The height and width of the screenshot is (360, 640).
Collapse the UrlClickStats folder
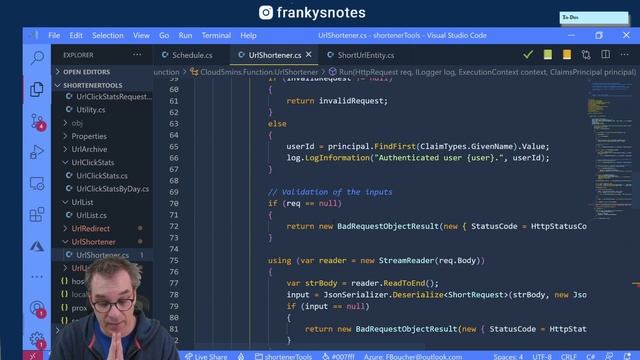tap(102, 162)
